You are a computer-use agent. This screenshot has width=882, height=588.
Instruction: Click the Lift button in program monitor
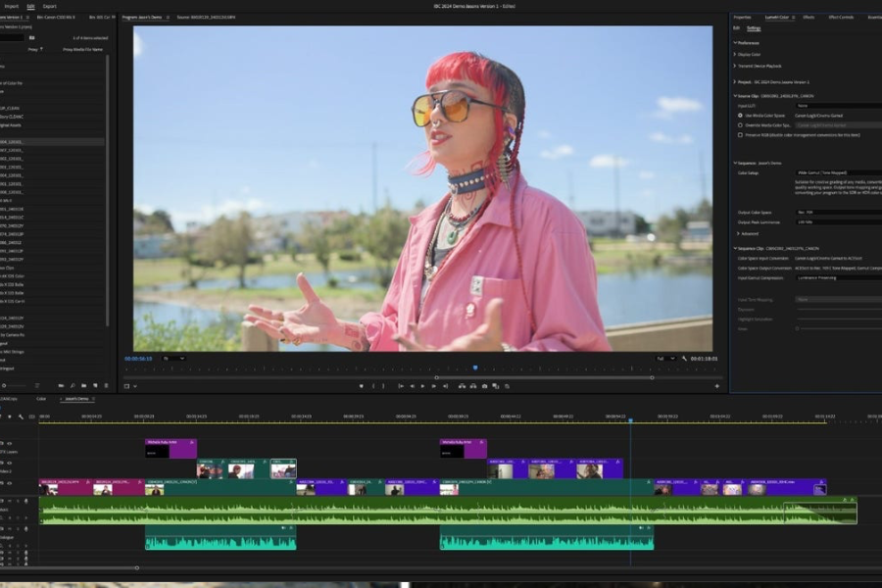pyautogui.click(x=462, y=386)
